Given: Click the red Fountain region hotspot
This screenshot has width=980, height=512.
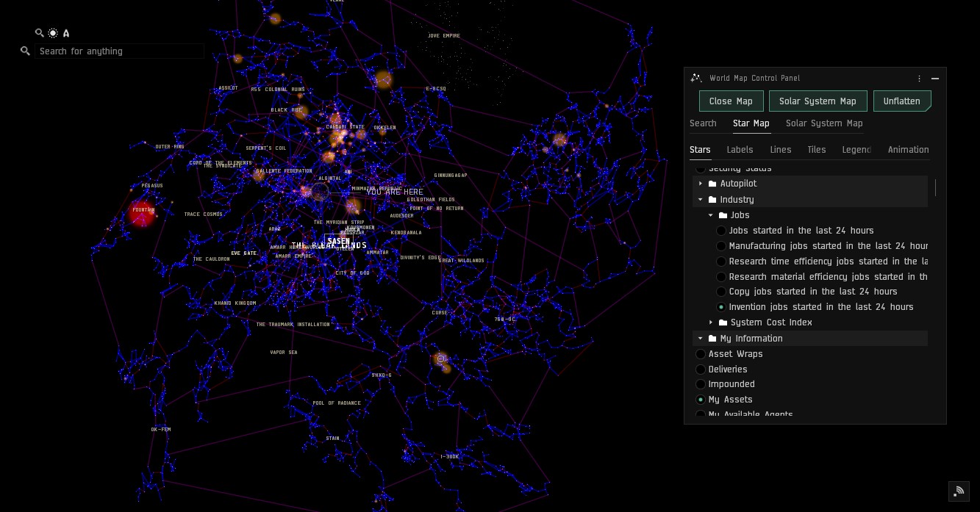Looking at the screenshot, I should [142, 212].
